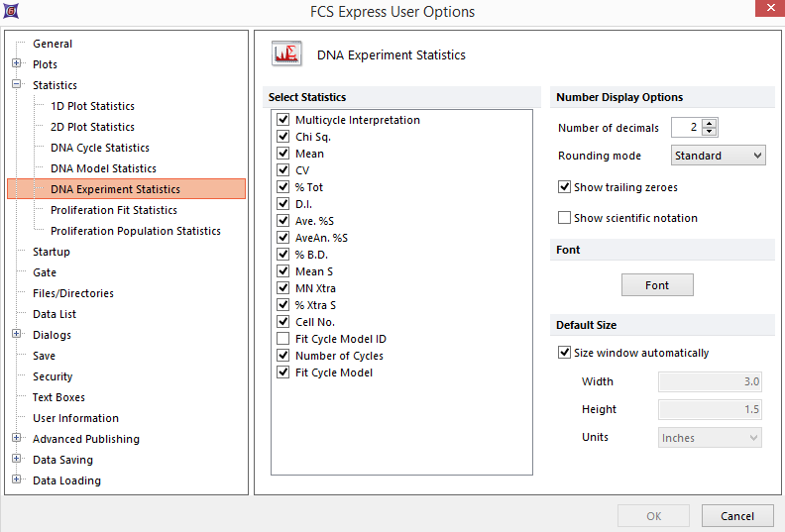785x532 pixels.
Task: Expand the Plots tree node
Action: click(x=17, y=64)
